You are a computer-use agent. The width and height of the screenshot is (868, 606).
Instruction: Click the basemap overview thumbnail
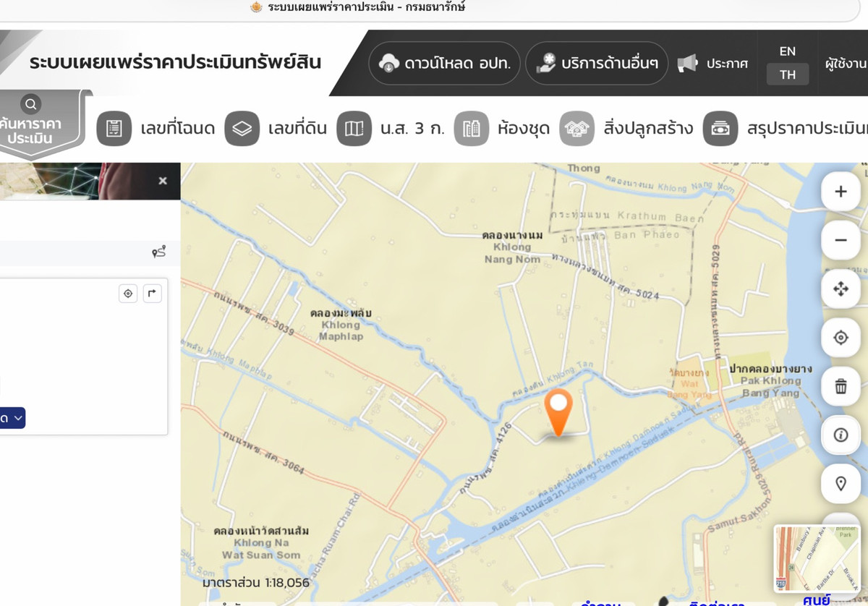pyautogui.click(x=817, y=558)
